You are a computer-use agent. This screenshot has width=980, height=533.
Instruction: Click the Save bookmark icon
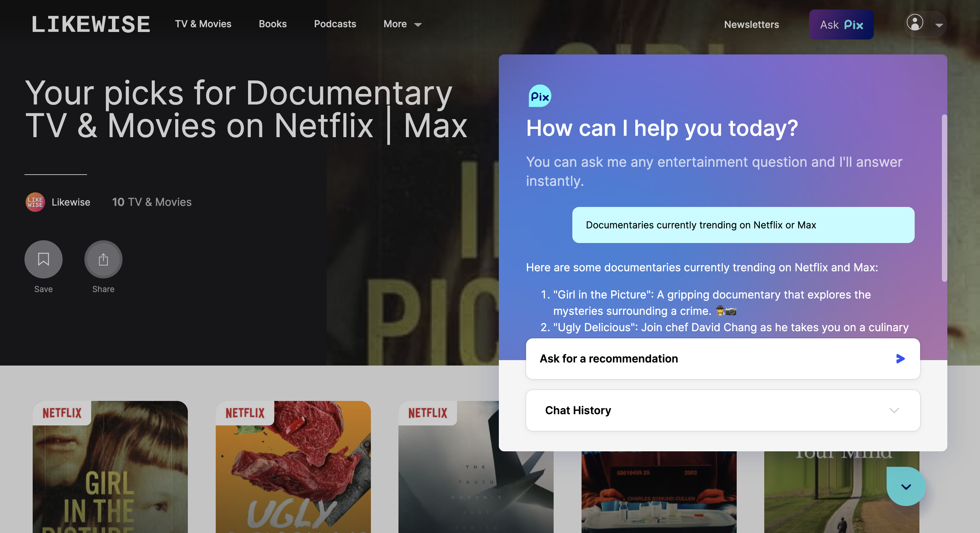click(x=43, y=259)
